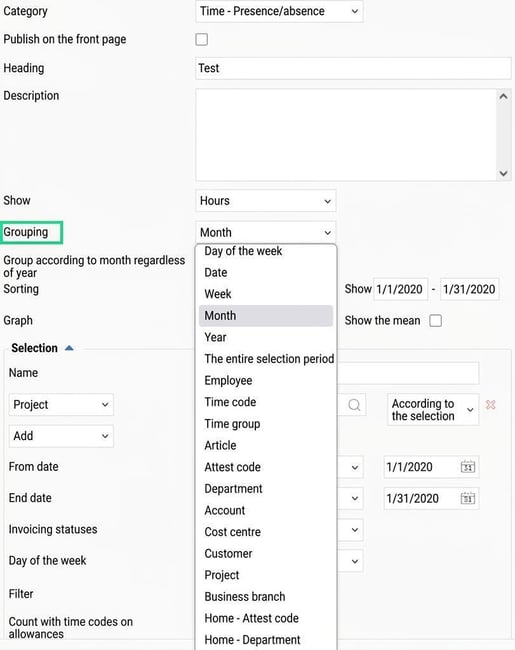
Task: Click the Show start date field 1/1/2020
Action: tap(400, 289)
